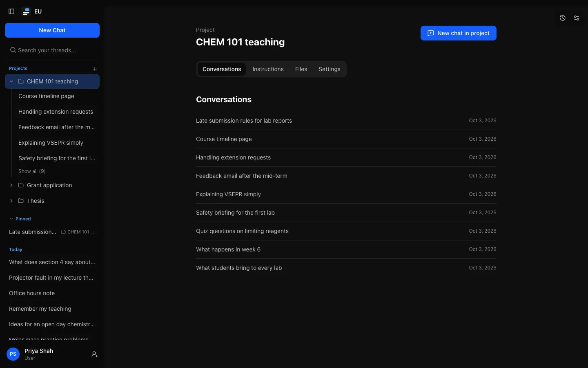Click the invite user icon beside Priya Shah
Screen dimensions: 588x368
point(95,354)
